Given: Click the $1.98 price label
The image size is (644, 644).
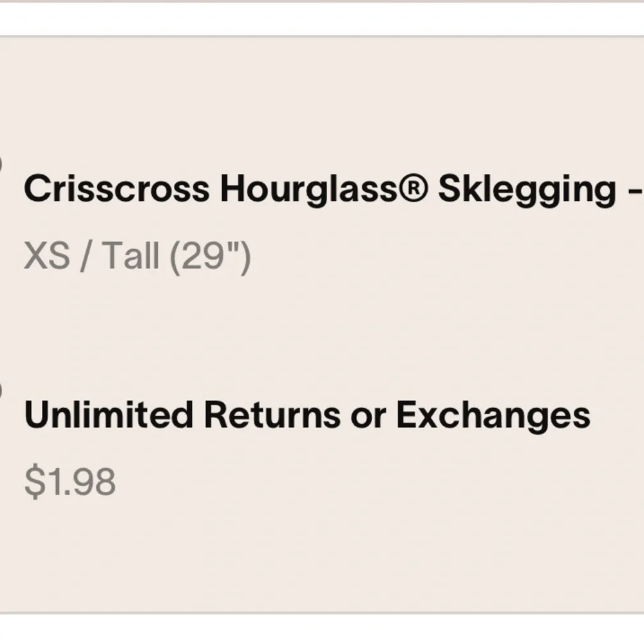Looking at the screenshot, I should (70, 482).
